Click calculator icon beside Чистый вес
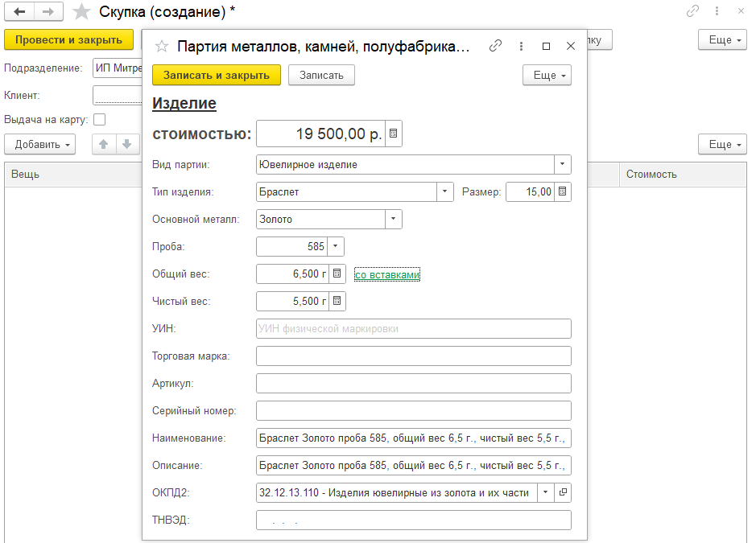Viewport: 756px width, 543px height. [337, 302]
